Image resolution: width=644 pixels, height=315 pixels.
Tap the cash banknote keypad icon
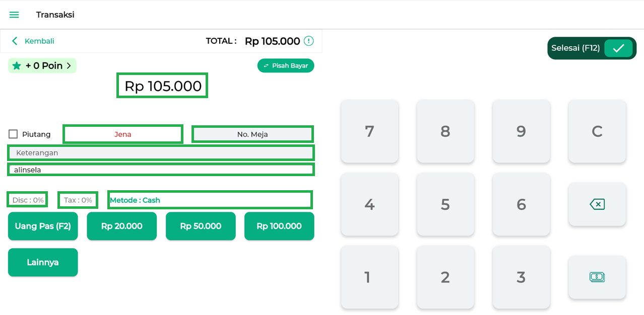pyautogui.click(x=597, y=277)
